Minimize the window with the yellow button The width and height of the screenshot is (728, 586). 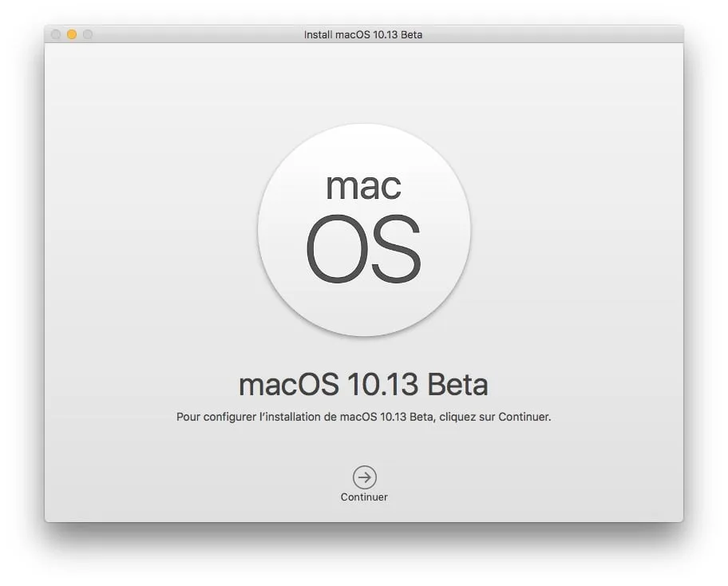[x=72, y=34]
